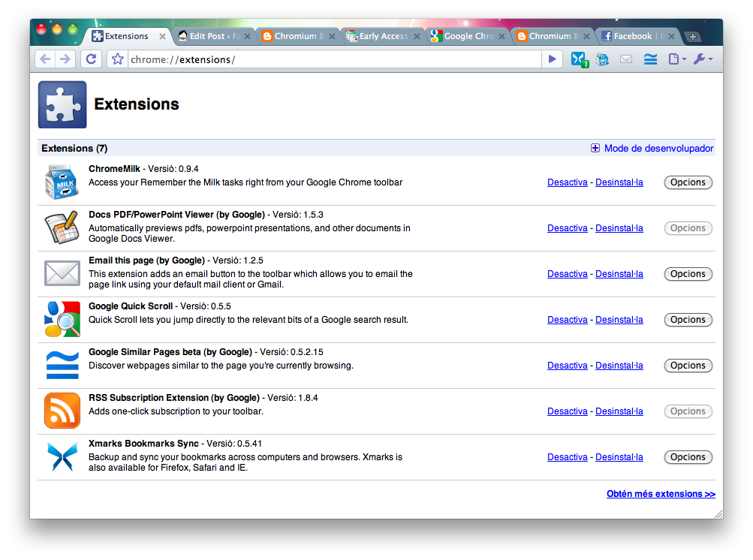Desinstal·la Docs PDF/PowerPoint Viewer

tap(619, 228)
